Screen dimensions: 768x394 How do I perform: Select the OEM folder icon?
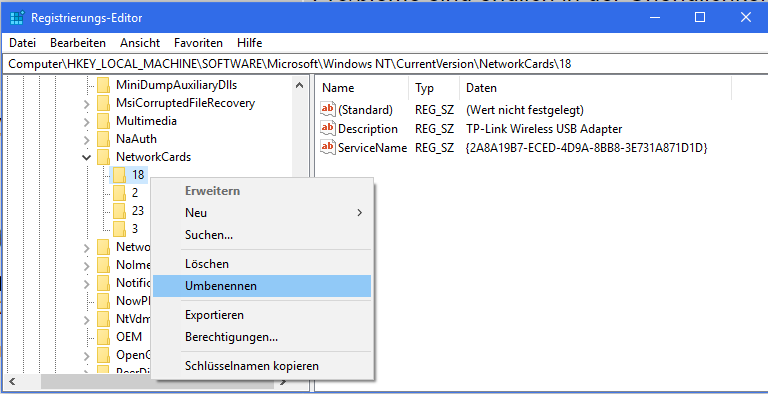pos(103,337)
